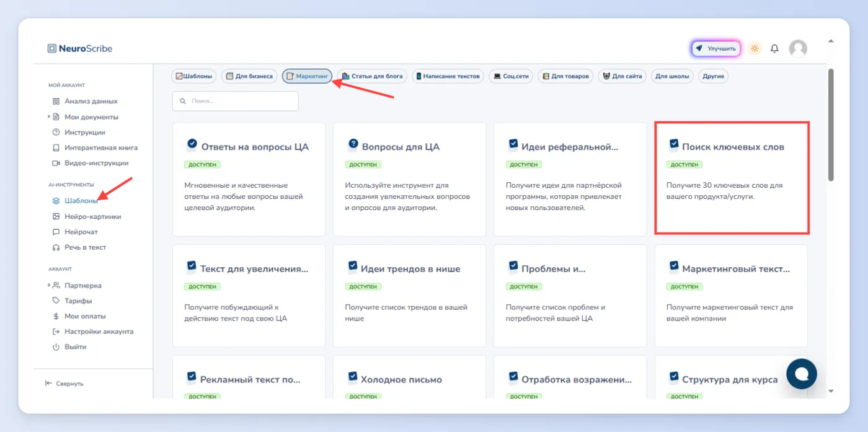The width and height of the screenshot is (868, 432).
Task: Open the Вопросы для ЦА template card
Action: pyautogui.click(x=409, y=179)
